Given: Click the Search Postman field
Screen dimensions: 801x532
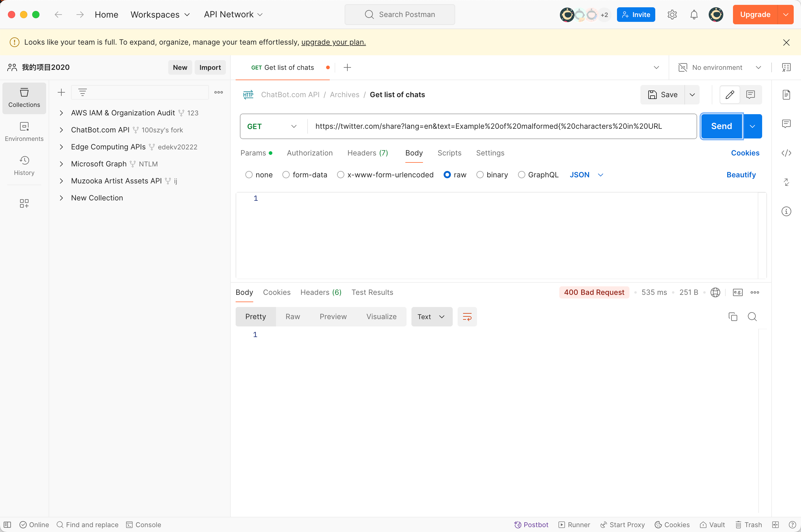Looking at the screenshot, I should (x=400, y=15).
